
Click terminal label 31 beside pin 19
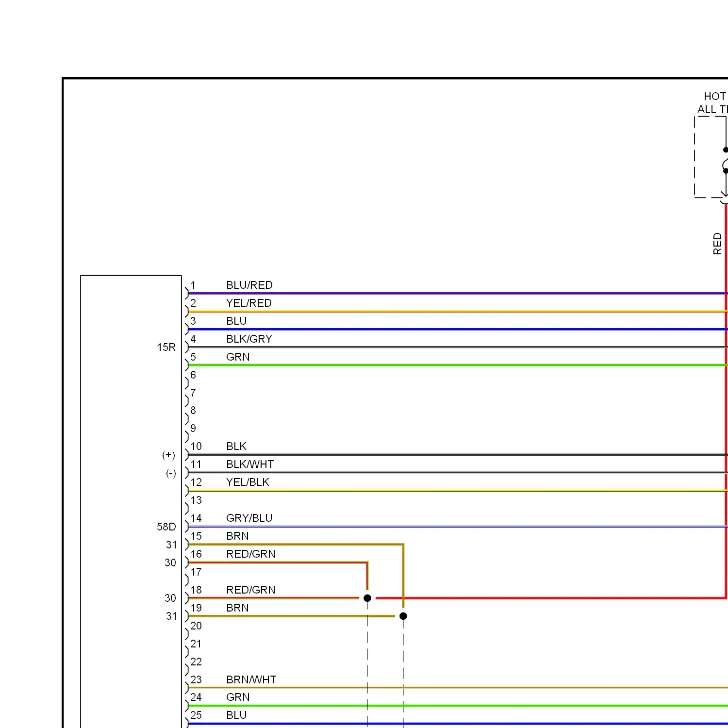171,616
